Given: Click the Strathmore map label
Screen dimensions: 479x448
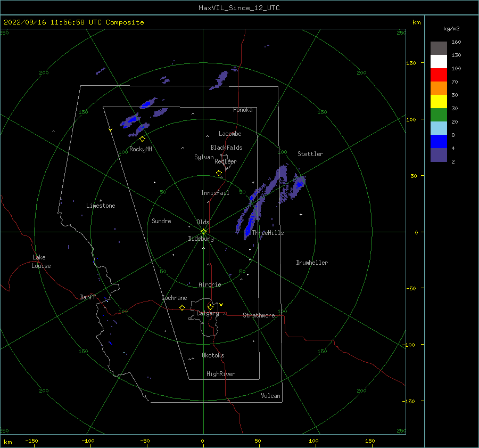Looking at the screenshot, I should pyautogui.click(x=259, y=315).
